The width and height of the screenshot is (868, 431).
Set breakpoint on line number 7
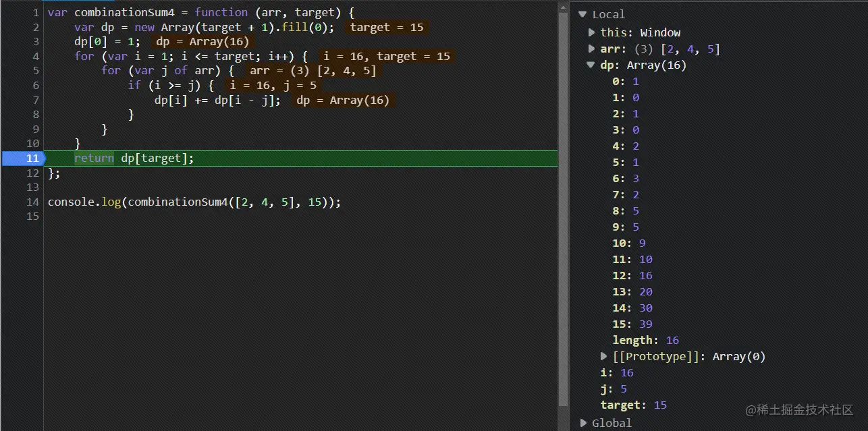(x=35, y=100)
